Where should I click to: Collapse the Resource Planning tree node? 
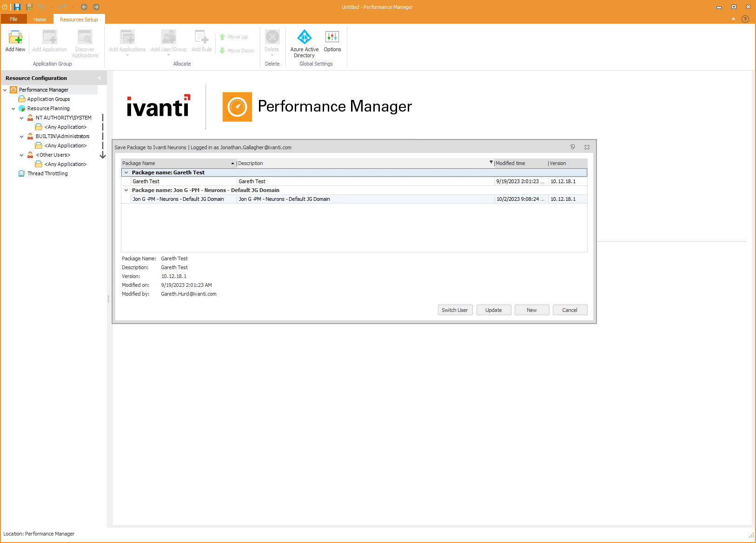tap(13, 108)
